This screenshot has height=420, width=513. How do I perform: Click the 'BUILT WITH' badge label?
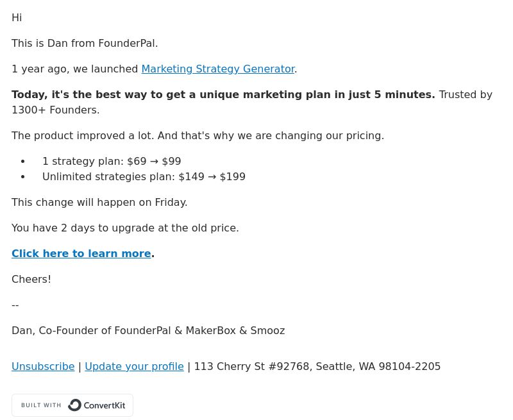pyautogui.click(x=41, y=405)
